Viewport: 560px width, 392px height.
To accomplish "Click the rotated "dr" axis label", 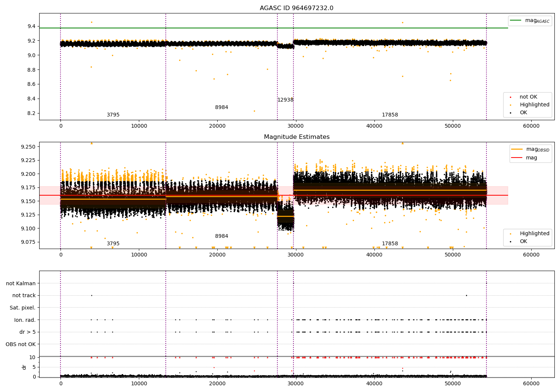I will coord(24,367).
